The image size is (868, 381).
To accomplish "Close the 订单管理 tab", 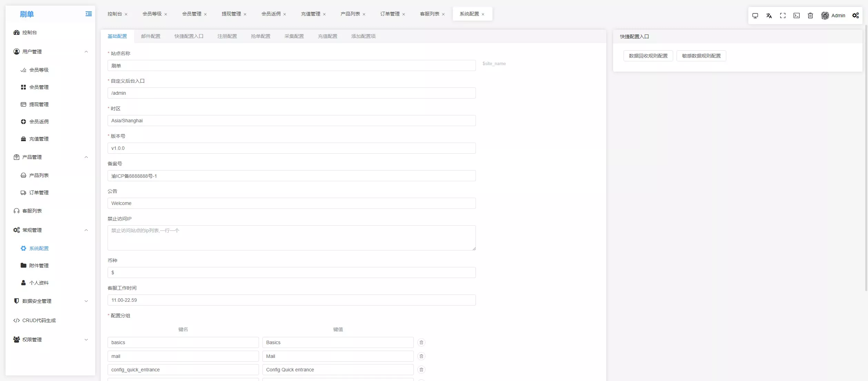I will click(x=403, y=14).
